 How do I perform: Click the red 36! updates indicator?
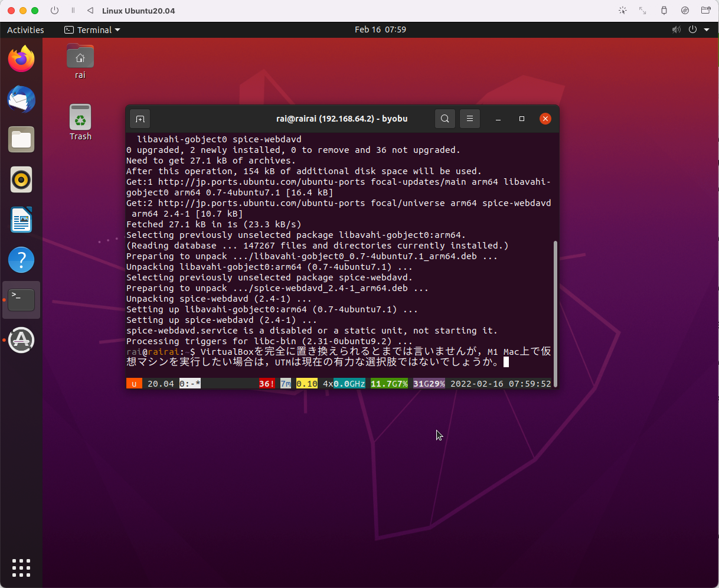pos(267,384)
